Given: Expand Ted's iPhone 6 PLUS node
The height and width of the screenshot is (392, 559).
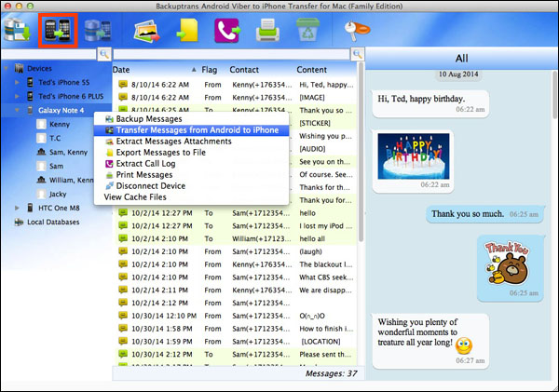Looking at the screenshot, I should (x=17, y=96).
